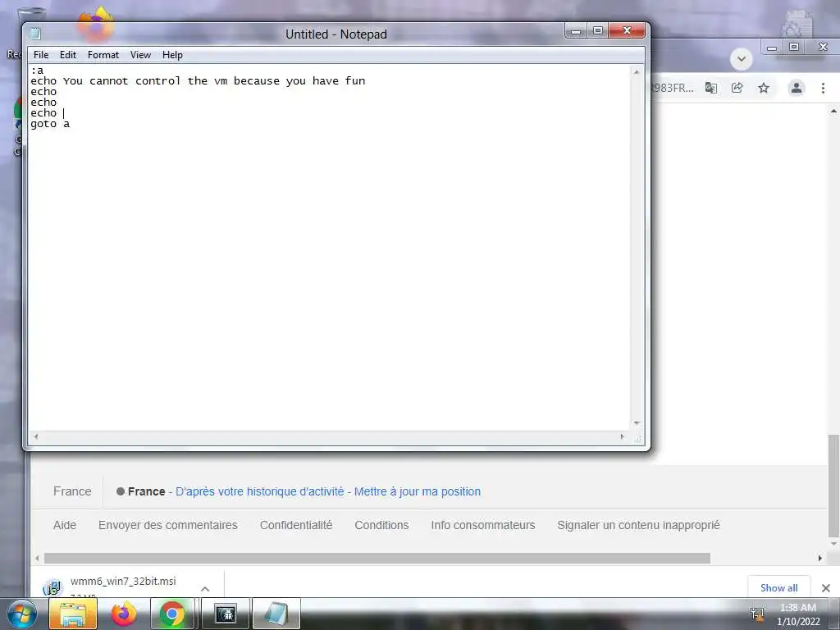Viewport: 840px width, 630px height.
Task: Open the Format menu in Notepad
Action: pos(103,55)
